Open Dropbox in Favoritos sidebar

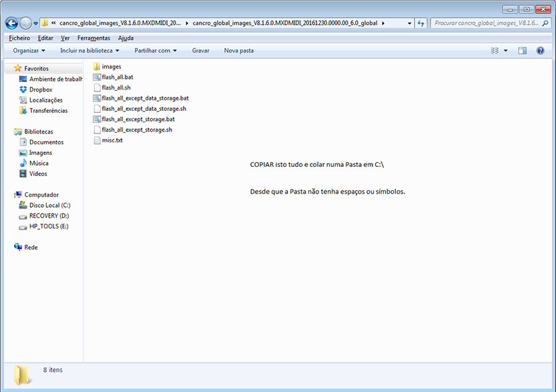pos(40,89)
